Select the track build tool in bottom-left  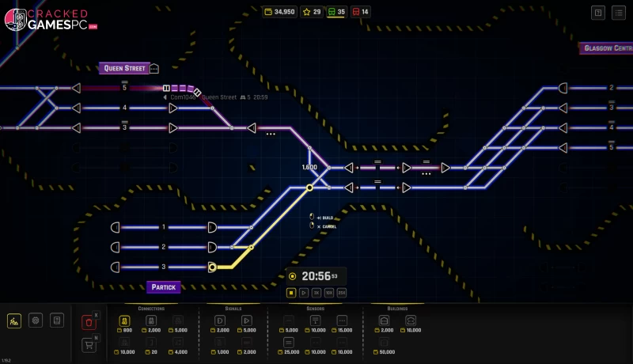(x=14, y=320)
